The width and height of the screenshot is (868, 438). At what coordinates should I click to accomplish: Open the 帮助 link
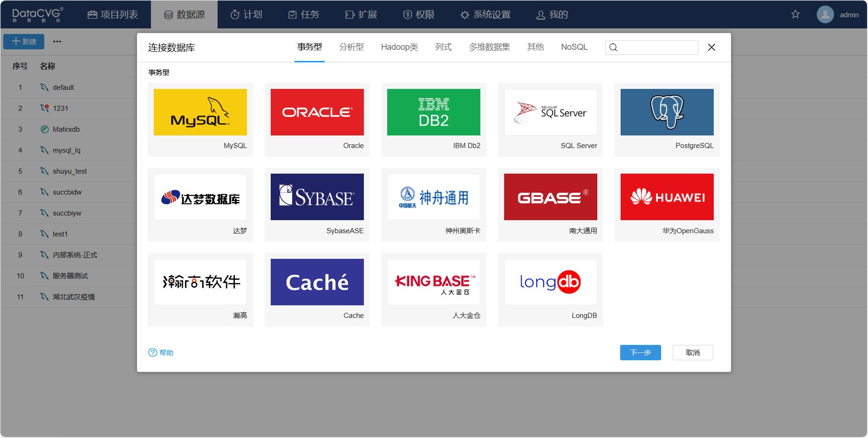(x=161, y=352)
